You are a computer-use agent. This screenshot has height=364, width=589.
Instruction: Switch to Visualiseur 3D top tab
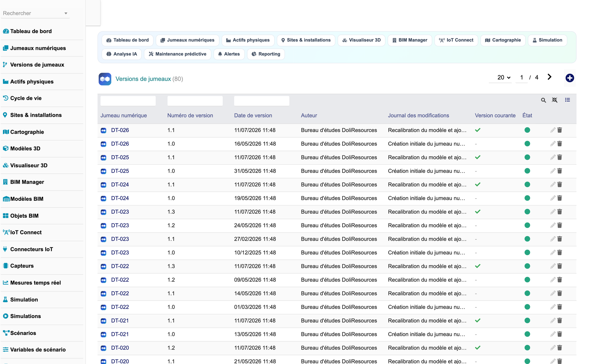(x=361, y=40)
